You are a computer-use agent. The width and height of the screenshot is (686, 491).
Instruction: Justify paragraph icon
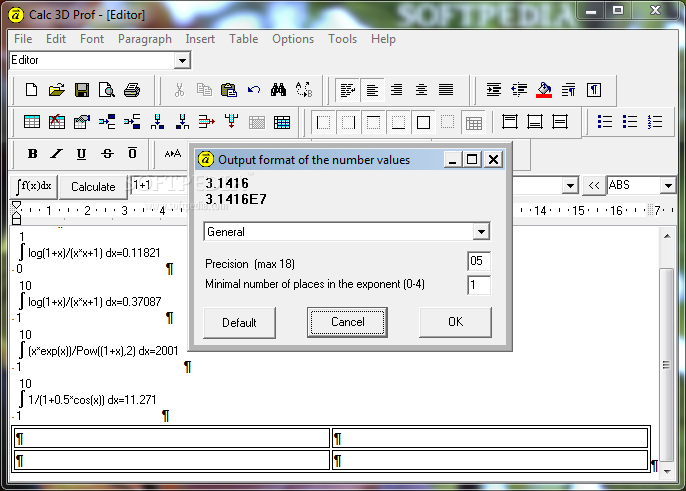tap(446, 90)
